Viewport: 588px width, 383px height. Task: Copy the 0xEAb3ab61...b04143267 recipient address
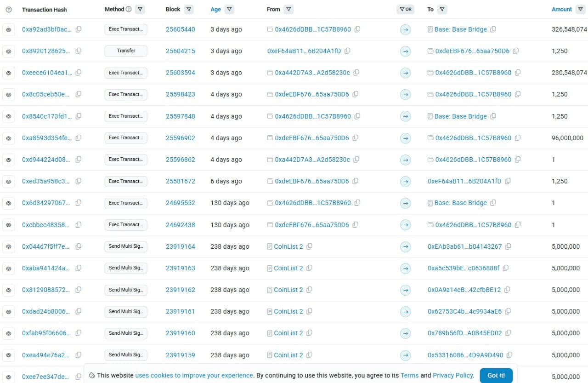(508, 246)
